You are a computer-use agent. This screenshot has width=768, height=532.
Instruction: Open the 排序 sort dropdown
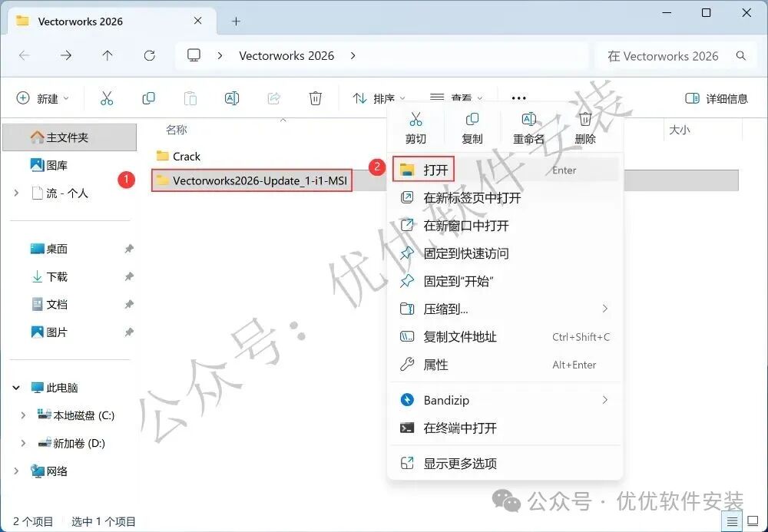[379, 98]
